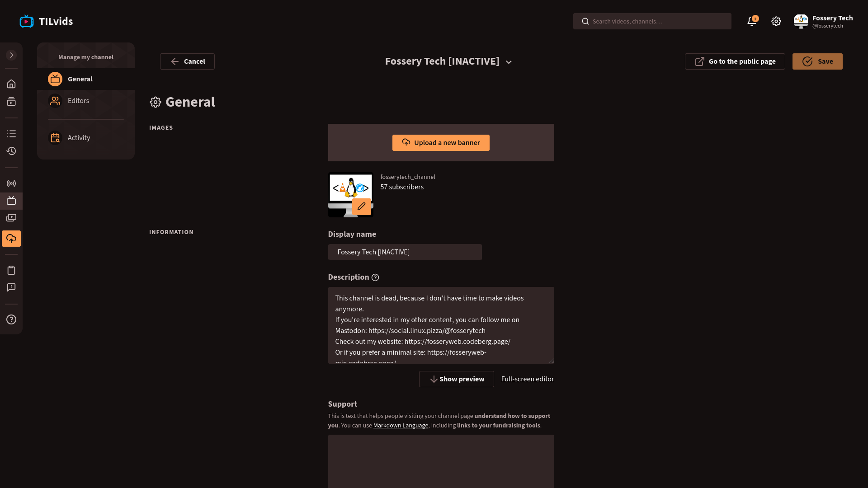The height and width of the screenshot is (488, 868).
Task: Open the help question mark in sidebar
Action: click(x=11, y=319)
